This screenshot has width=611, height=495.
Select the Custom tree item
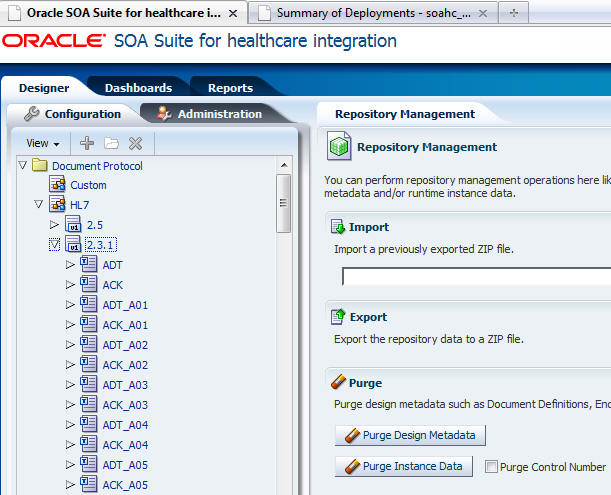(88, 185)
